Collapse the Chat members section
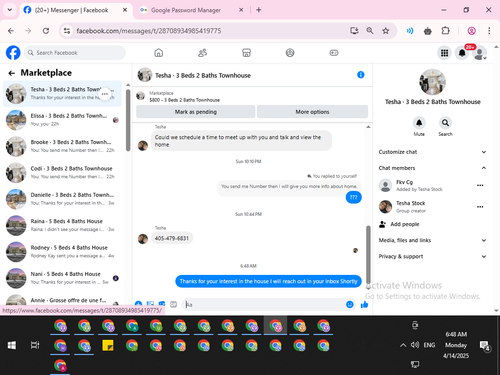This screenshot has width=500, height=375. tap(432, 168)
